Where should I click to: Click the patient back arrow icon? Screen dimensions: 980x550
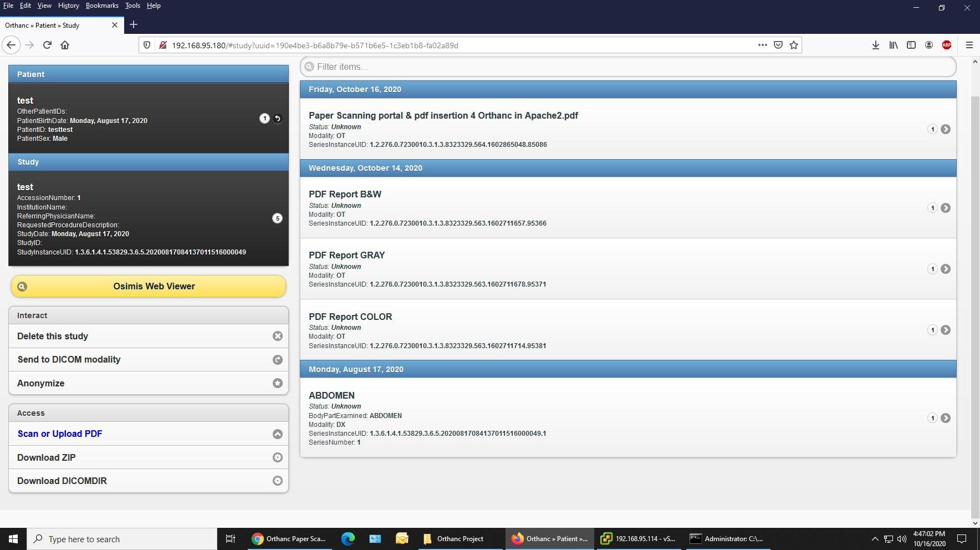(x=278, y=118)
